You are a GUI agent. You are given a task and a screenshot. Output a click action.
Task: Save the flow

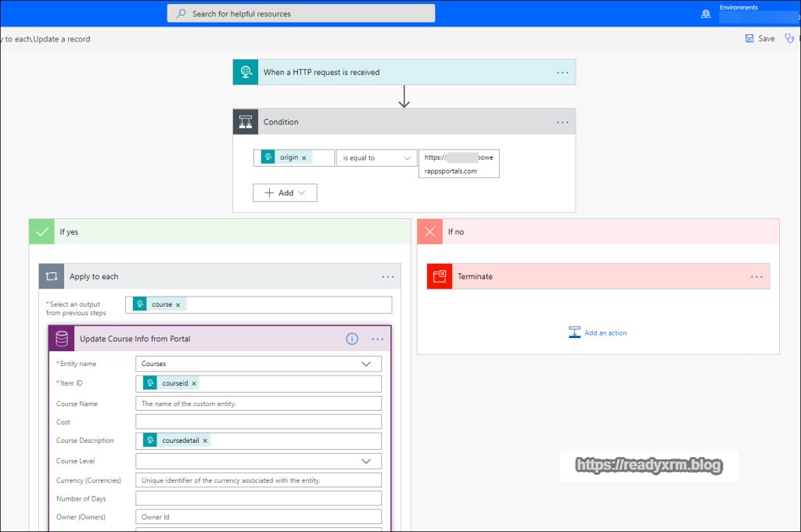point(760,38)
